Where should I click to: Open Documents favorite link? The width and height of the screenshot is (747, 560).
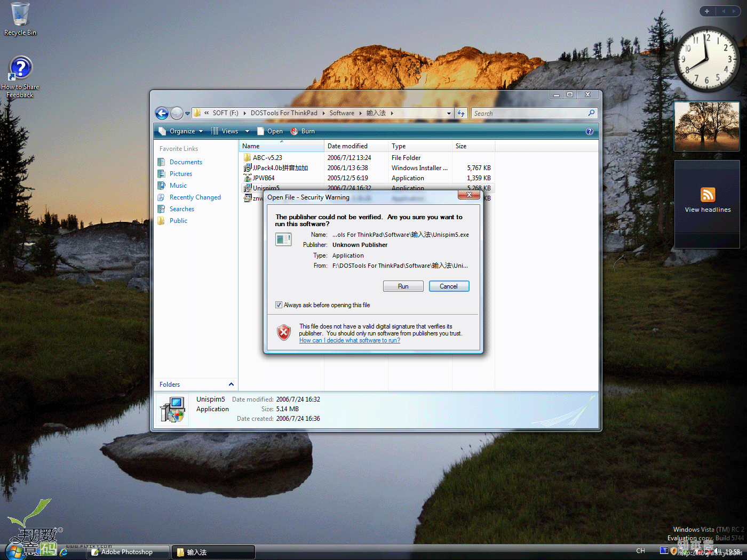[186, 162]
